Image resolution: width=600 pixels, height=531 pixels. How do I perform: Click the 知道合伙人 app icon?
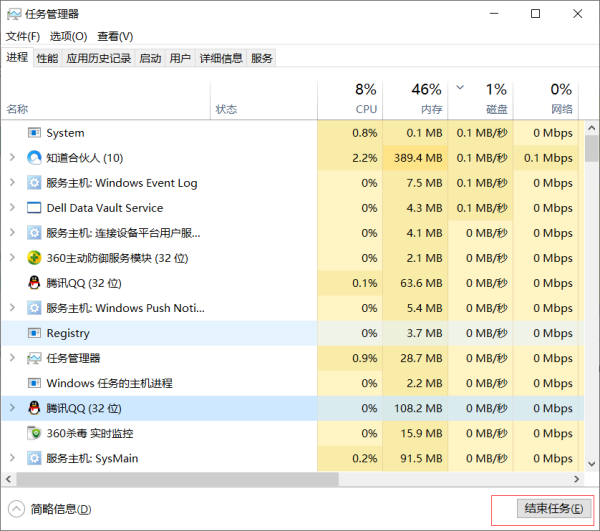coord(34,158)
